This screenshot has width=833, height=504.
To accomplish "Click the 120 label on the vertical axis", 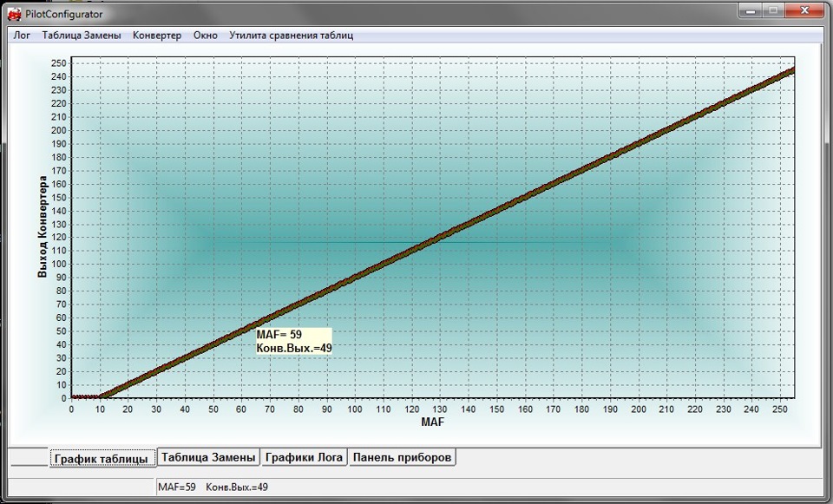I will point(59,238).
